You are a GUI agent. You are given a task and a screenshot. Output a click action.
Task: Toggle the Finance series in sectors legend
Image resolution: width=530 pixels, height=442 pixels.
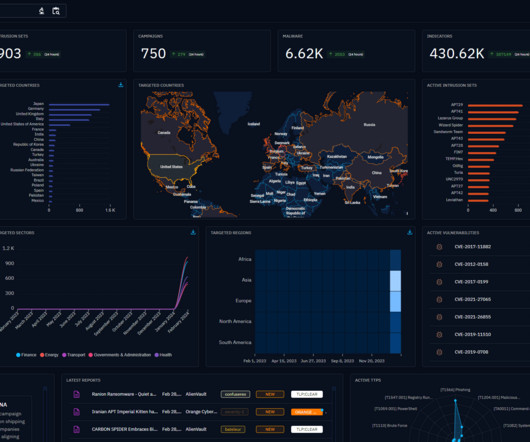[26, 355]
